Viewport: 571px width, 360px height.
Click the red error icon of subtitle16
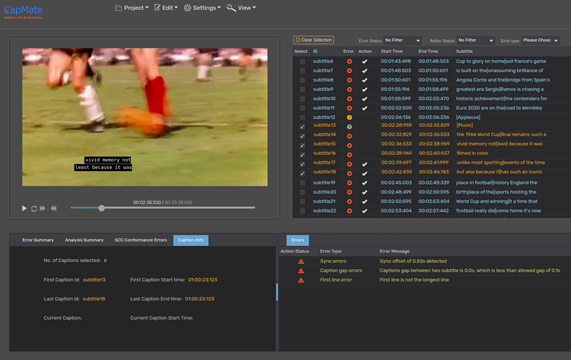point(349,155)
